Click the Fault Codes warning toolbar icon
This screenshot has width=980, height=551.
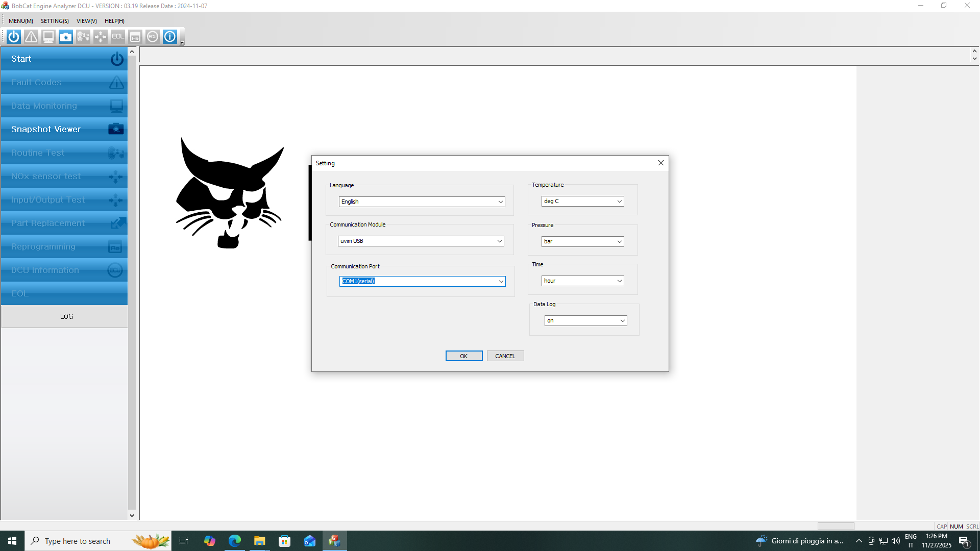[x=31, y=37]
